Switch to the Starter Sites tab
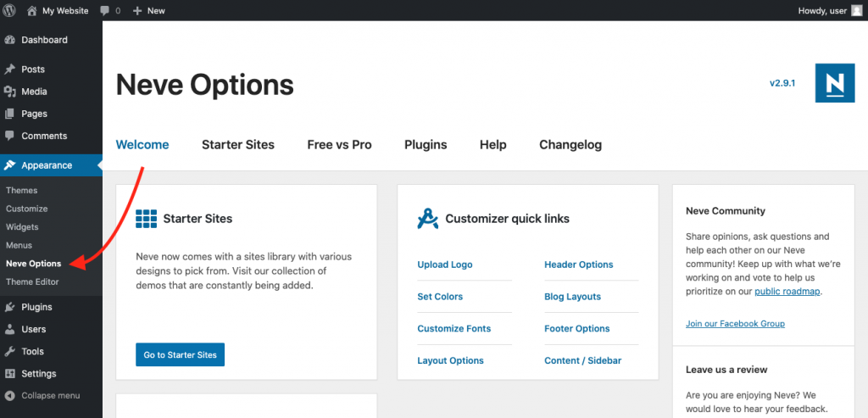 pyautogui.click(x=238, y=145)
